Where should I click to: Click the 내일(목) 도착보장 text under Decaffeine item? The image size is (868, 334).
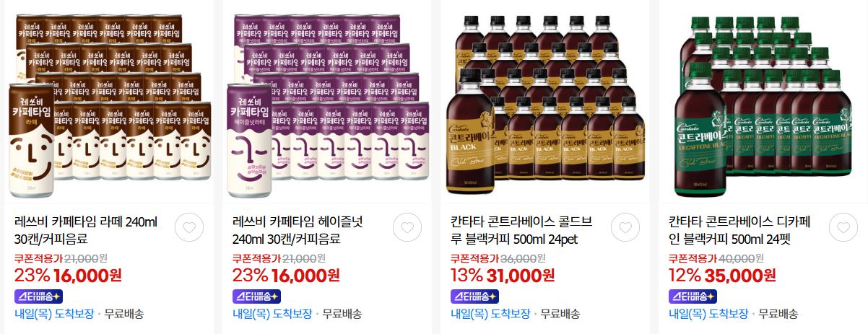pyautogui.click(x=708, y=314)
